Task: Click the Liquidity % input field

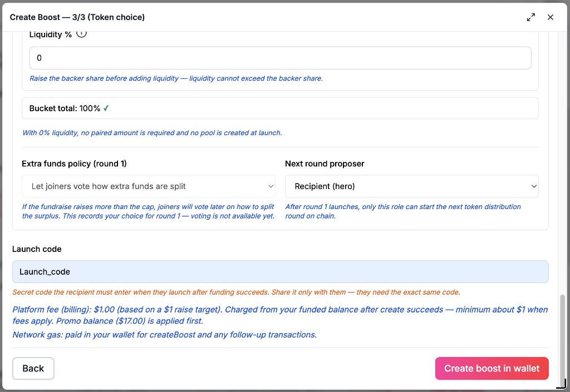Action: [x=281, y=58]
